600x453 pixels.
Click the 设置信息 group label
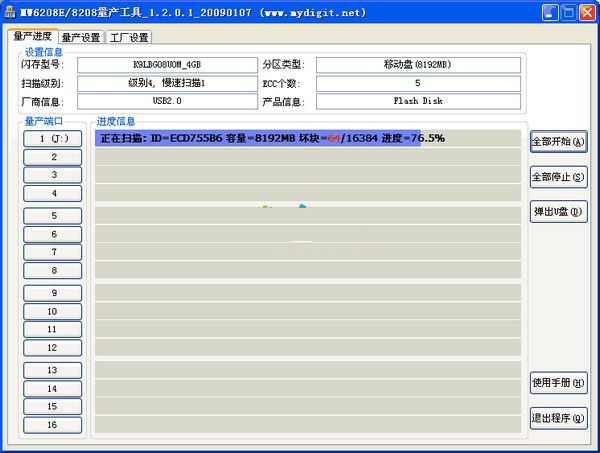44,52
